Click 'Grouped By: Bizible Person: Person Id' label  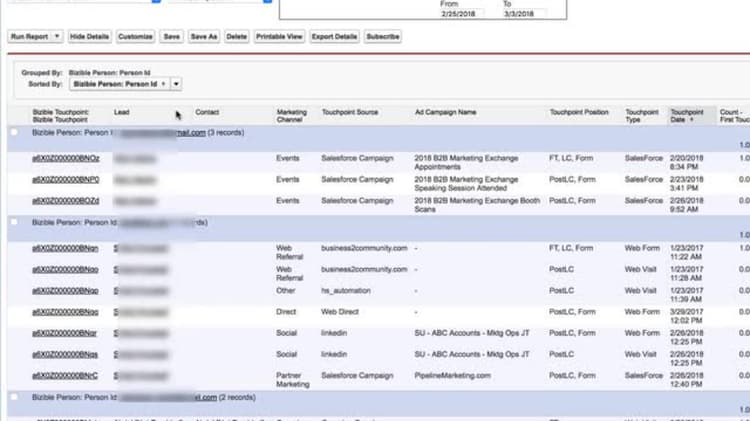(x=86, y=73)
